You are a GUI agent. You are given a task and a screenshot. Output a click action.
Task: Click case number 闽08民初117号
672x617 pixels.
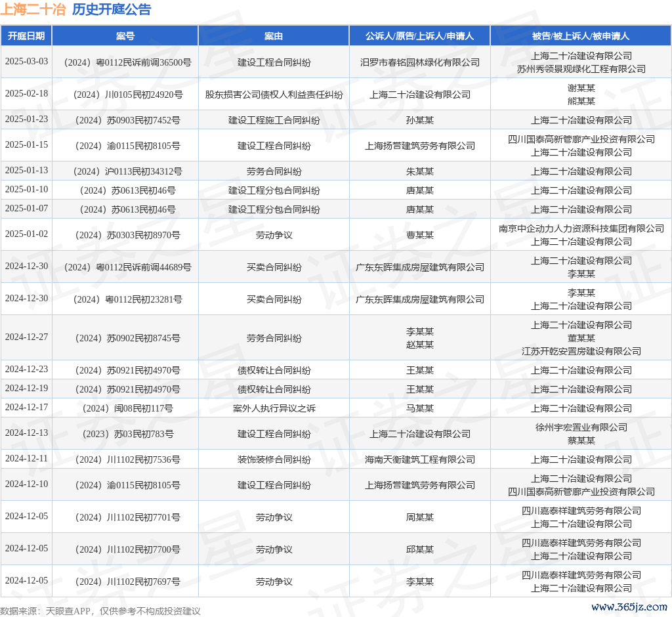[x=128, y=409]
